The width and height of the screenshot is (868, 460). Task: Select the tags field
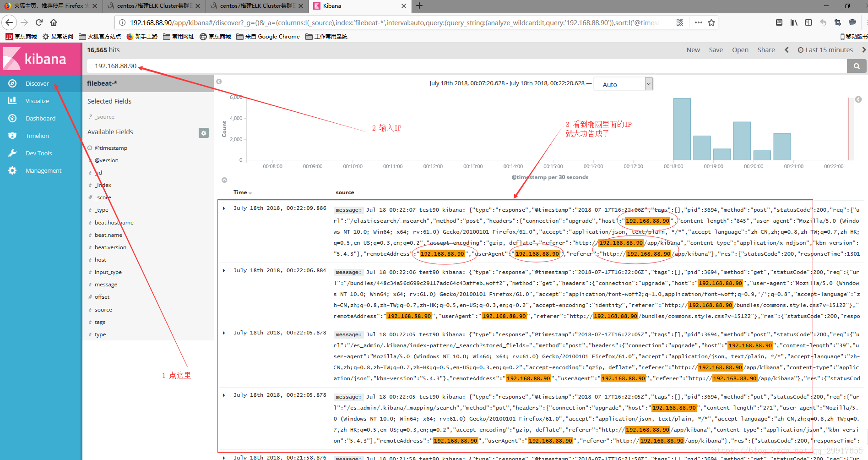(100, 322)
